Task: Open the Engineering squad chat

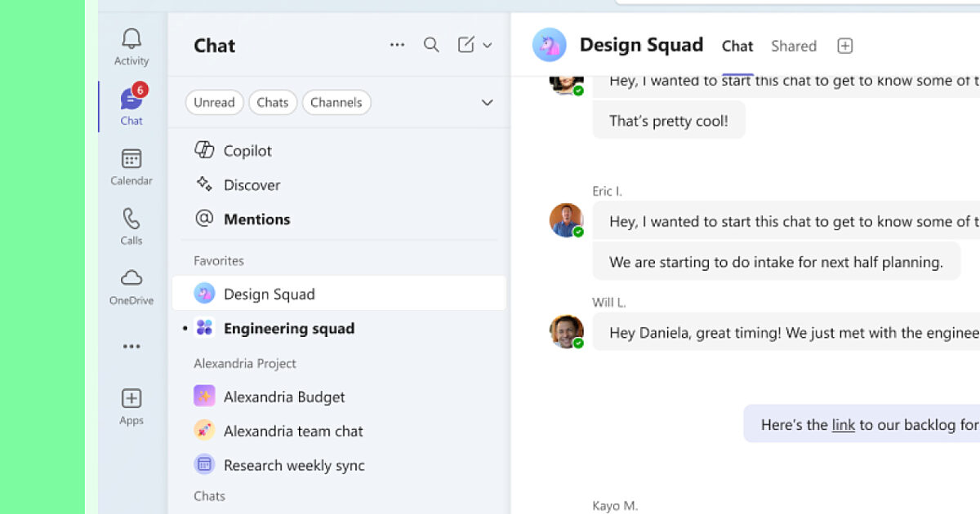Action: click(339, 329)
